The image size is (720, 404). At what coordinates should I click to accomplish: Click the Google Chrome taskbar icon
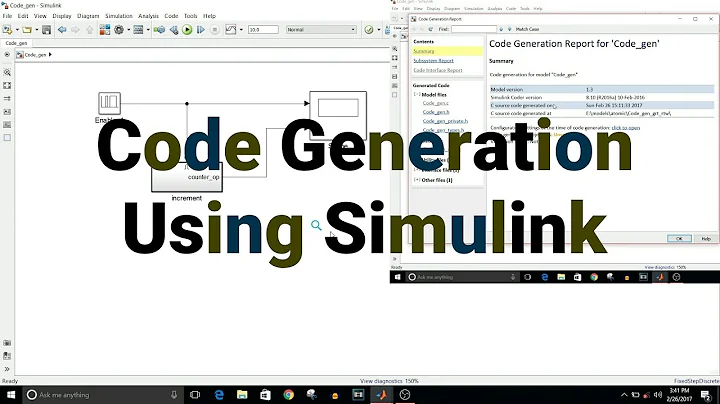(x=288, y=395)
